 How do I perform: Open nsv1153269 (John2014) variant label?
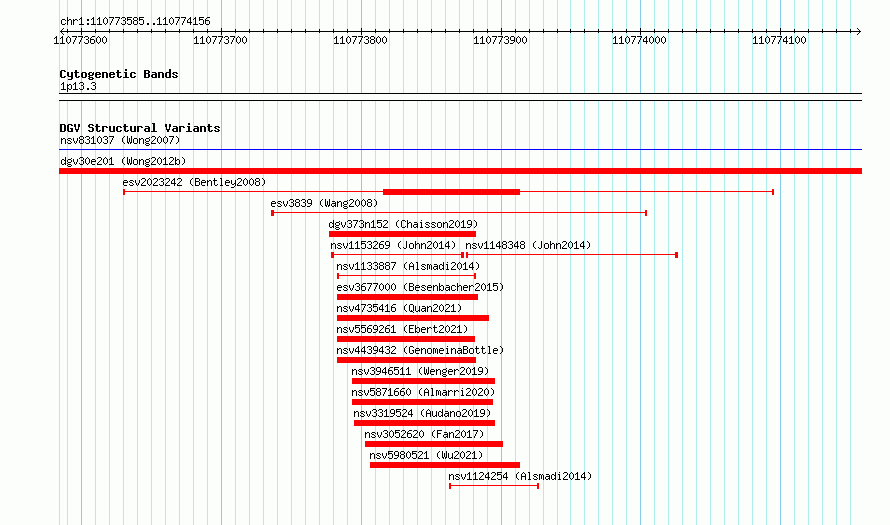pyautogui.click(x=393, y=245)
